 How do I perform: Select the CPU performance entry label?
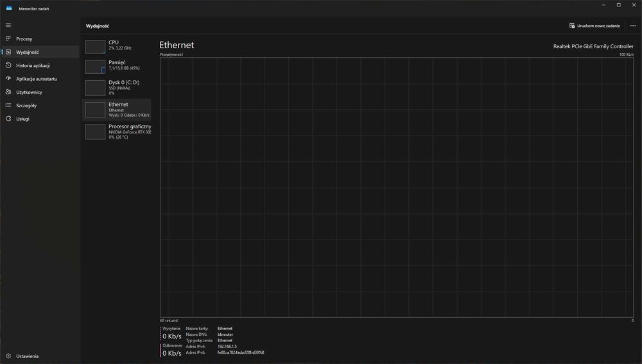pyautogui.click(x=114, y=42)
